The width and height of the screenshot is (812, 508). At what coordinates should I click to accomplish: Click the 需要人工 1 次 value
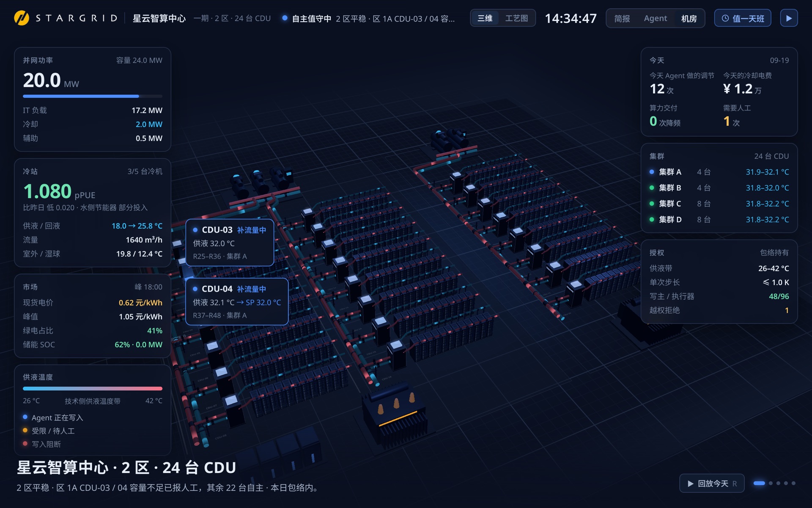coord(731,122)
